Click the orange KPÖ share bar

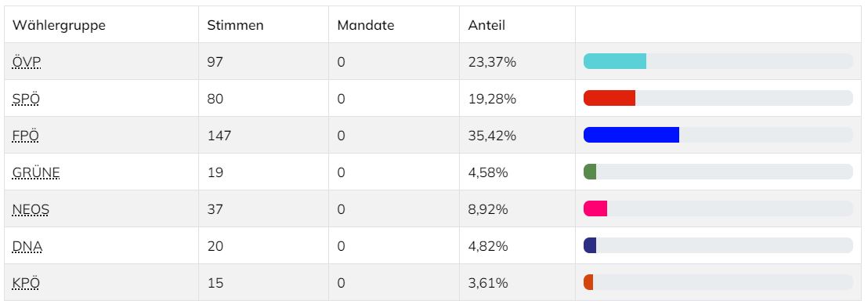pyautogui.click(x=588, y=282)
